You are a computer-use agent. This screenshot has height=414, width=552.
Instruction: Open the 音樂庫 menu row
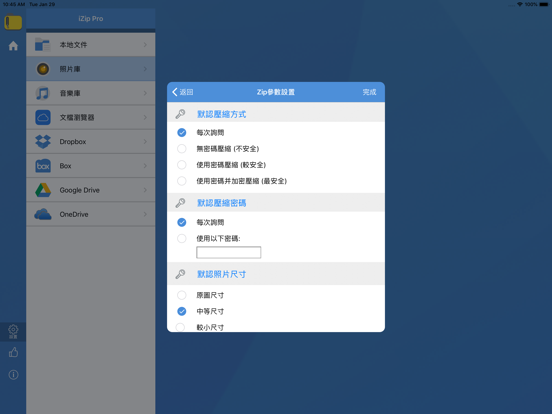point(90,93)
